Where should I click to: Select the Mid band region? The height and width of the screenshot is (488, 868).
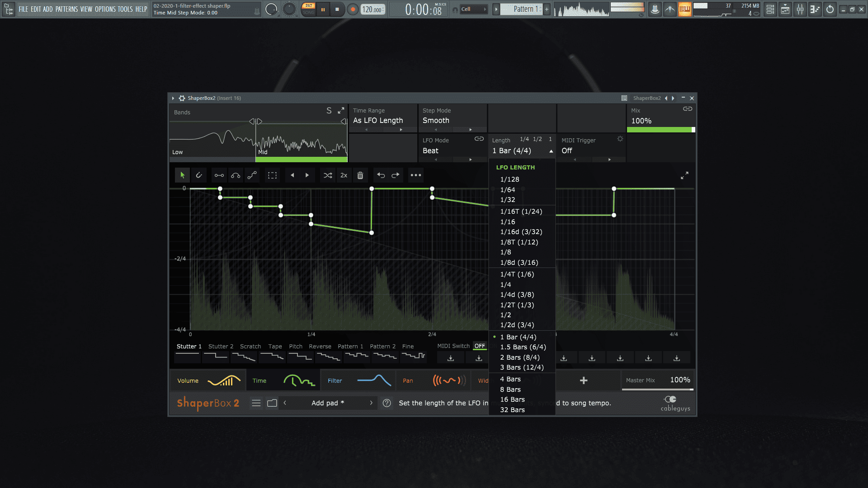pos(302,140)
